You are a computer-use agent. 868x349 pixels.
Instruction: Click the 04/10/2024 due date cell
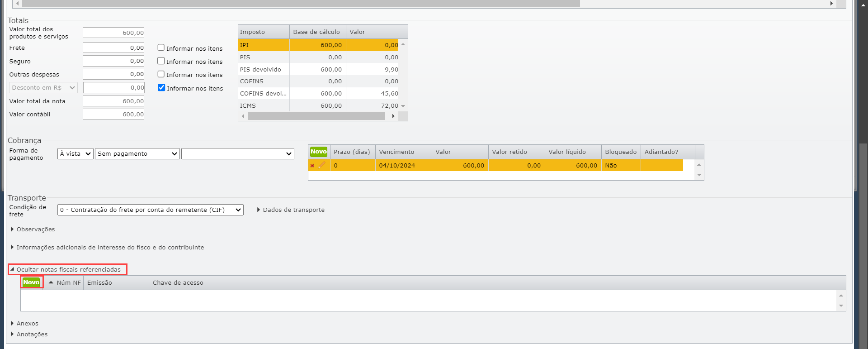click(404, 165)
